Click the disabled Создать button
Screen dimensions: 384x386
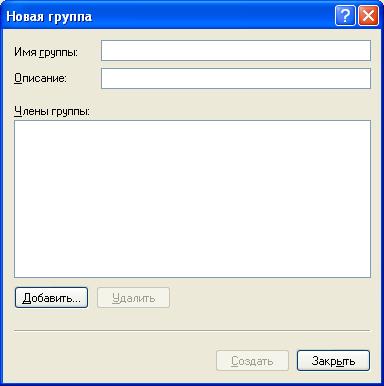click(x=252, y=361)
